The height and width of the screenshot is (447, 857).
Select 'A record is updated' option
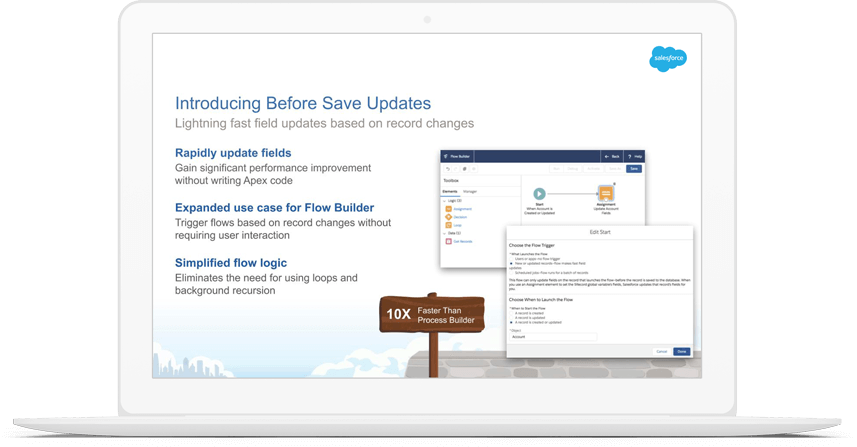(511, 317)
